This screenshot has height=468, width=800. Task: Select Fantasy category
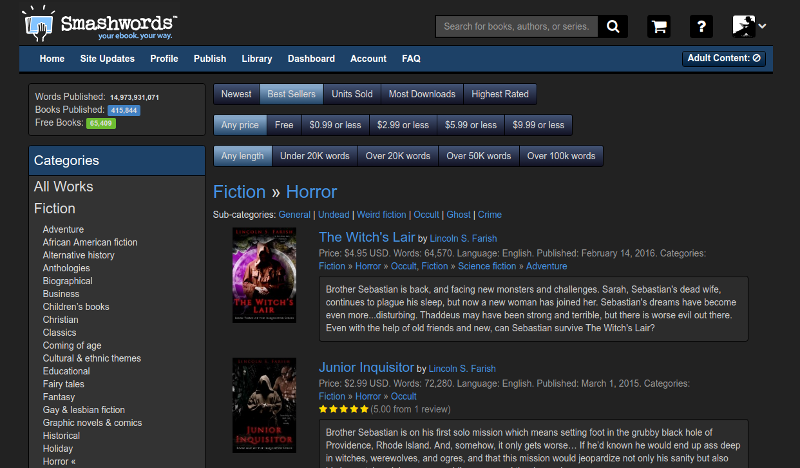click(59, 397)
